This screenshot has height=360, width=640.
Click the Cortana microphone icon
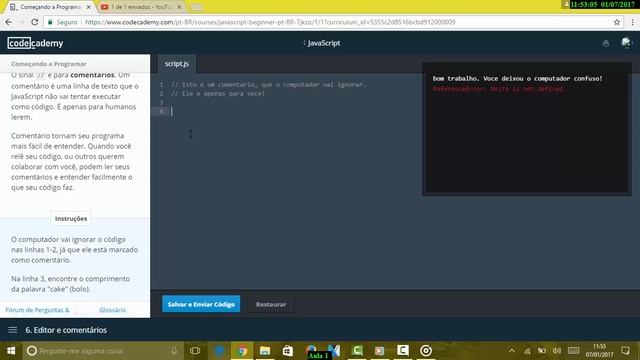pyautogui.click(x=174, y=351)
